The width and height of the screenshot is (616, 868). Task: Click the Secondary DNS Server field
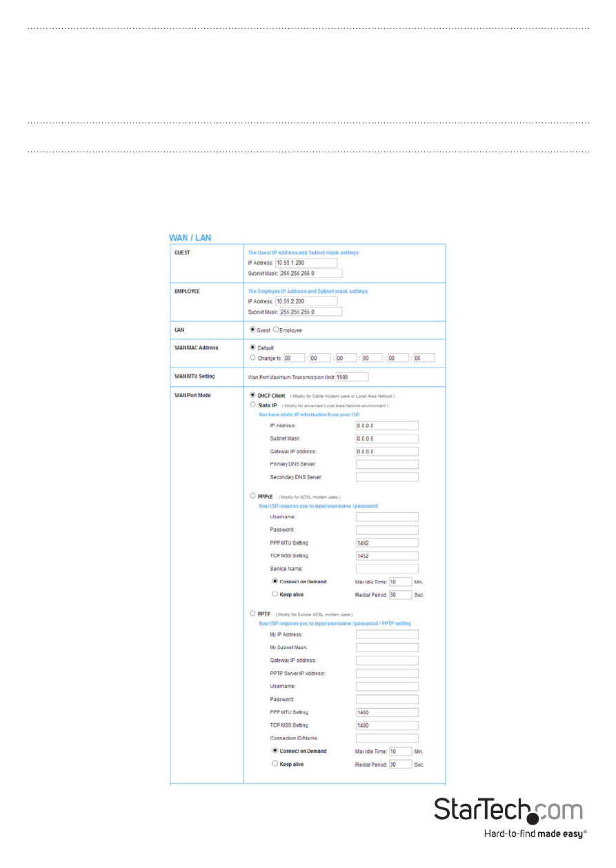(x=387, y=477)
